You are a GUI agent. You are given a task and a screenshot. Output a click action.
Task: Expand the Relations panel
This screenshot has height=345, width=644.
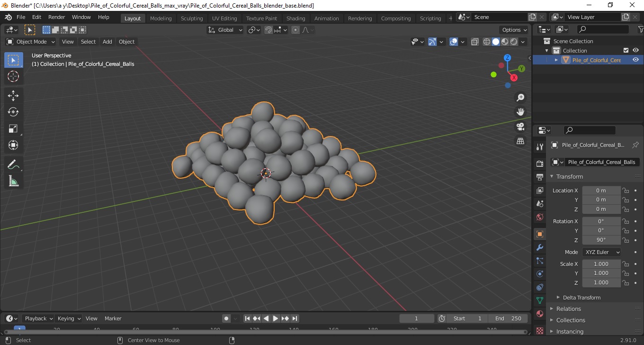pos(568,309)
